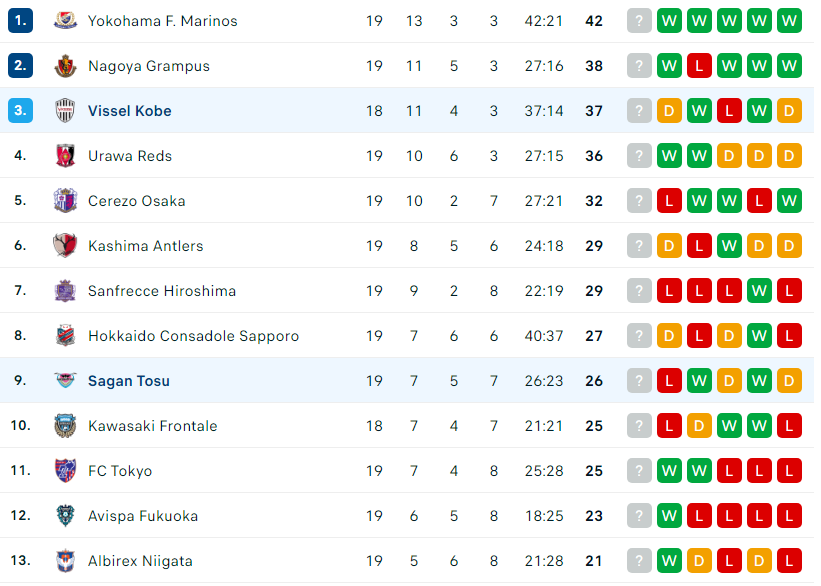Click the Vissel Kobe club badge
The image size is (821, 586).
point(65,110)
